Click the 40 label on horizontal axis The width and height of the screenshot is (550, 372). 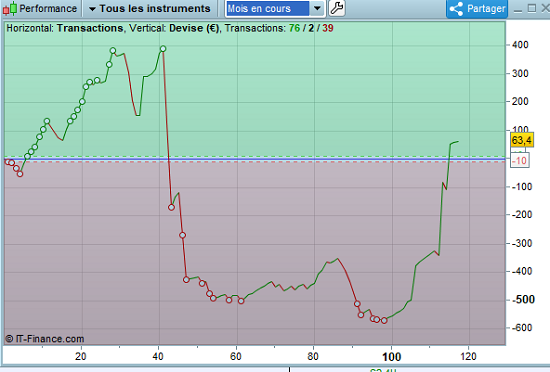(x=158, y=357)
